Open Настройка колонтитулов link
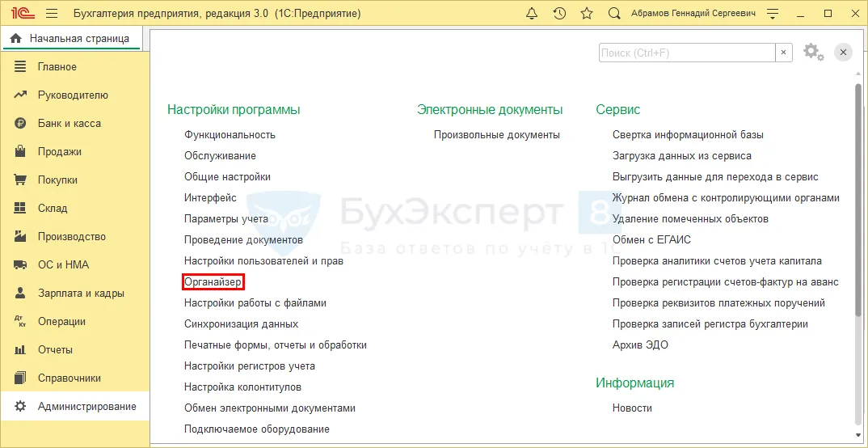This screenshot has height=448, width=868. click(243, 387)
